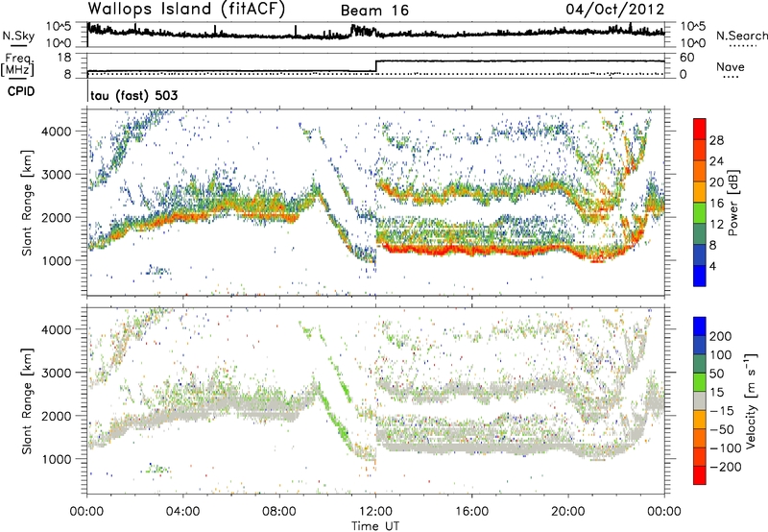
Task: Click the Slant Range label of the velocity panel
Action: pos(27,400)
